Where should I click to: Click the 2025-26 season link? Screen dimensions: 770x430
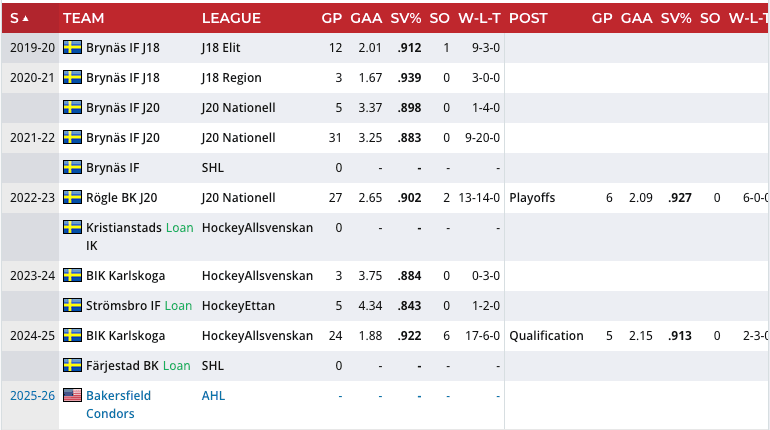click(x=30, y=396)
